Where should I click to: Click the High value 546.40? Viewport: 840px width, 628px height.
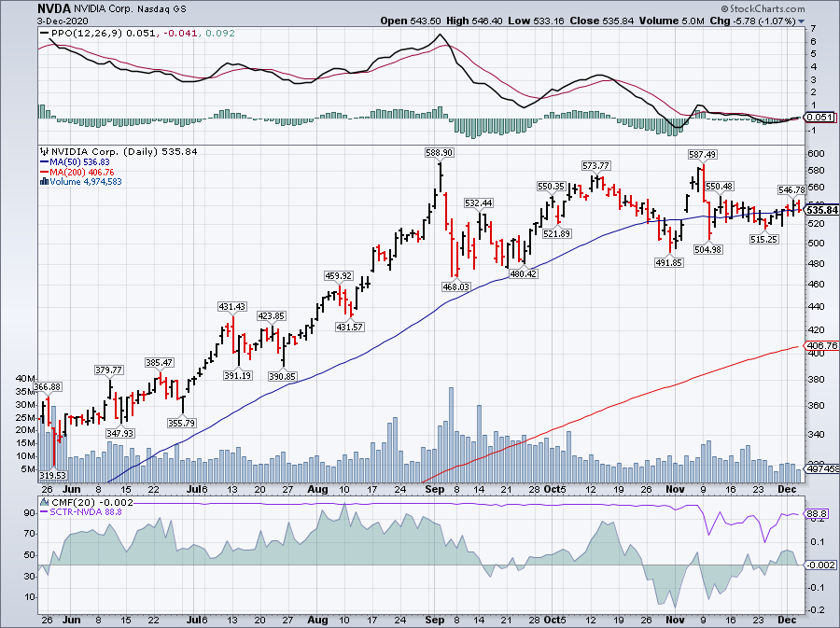pos(487,21)
